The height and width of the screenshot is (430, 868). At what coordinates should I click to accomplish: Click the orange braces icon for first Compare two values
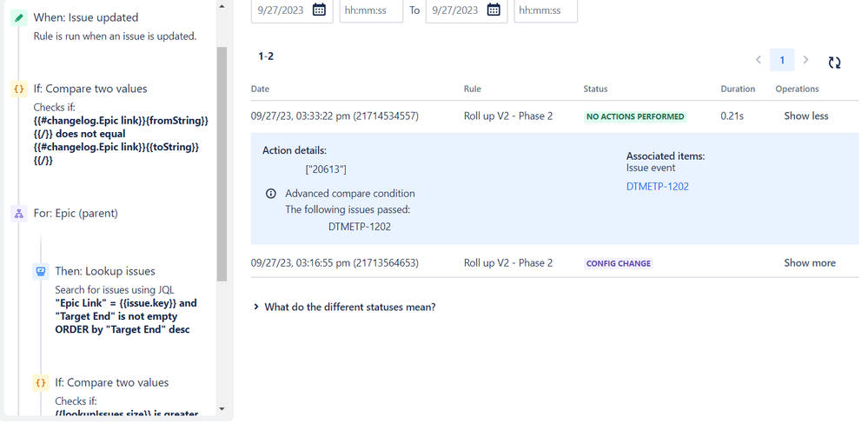pyautogui.click(x=19, y=89)
